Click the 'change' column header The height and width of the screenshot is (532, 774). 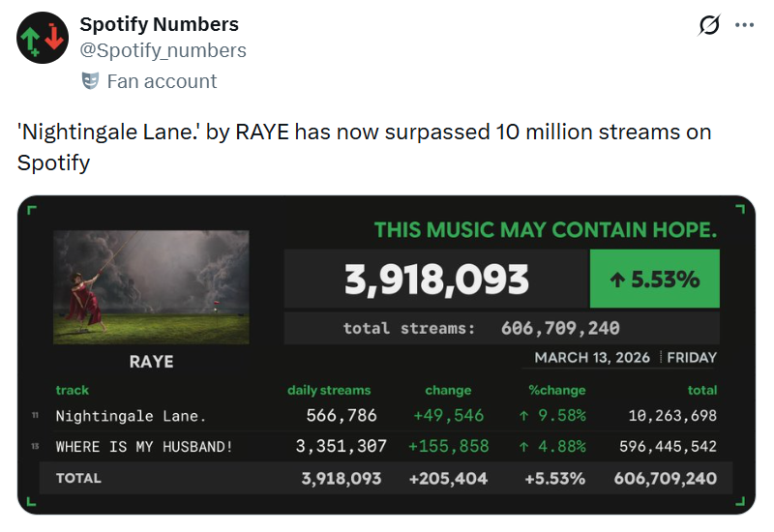click(448, 390)
